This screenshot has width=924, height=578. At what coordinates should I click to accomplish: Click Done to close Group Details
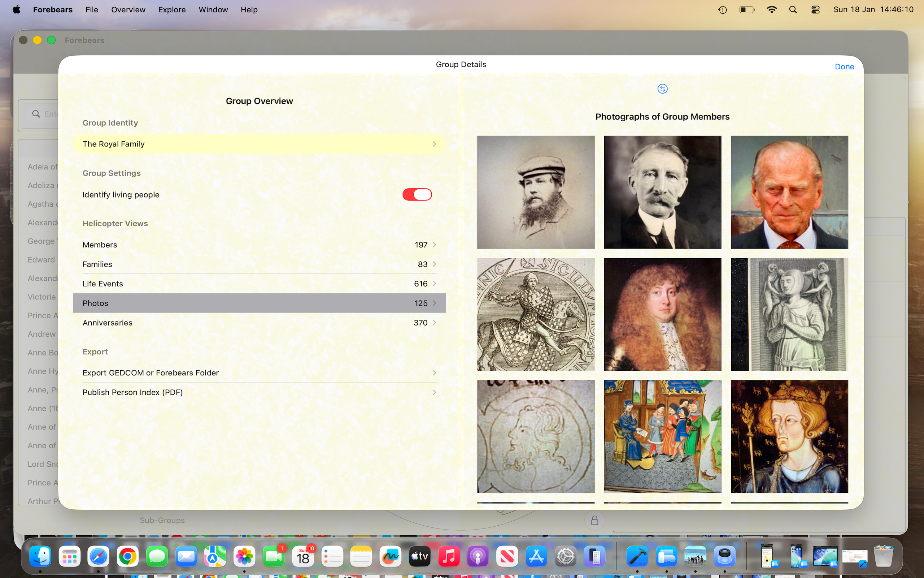click(x=844, y=66)
